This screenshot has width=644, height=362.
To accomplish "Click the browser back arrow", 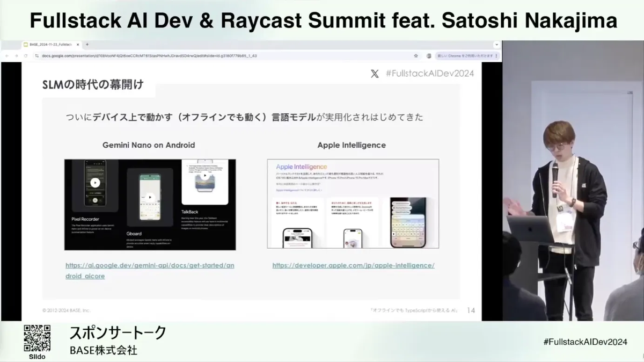I will pos(6,55).
